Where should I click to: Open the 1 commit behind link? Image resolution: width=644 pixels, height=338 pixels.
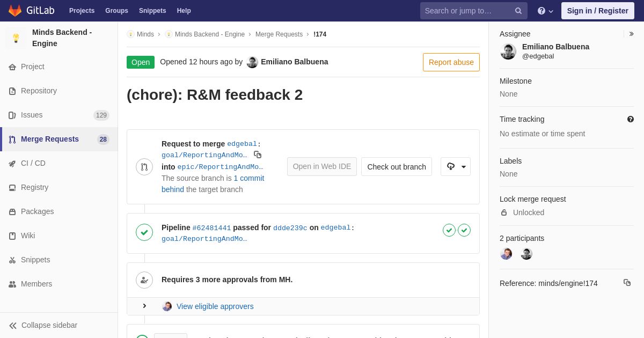pyautogui.click(x=213, y=183)
